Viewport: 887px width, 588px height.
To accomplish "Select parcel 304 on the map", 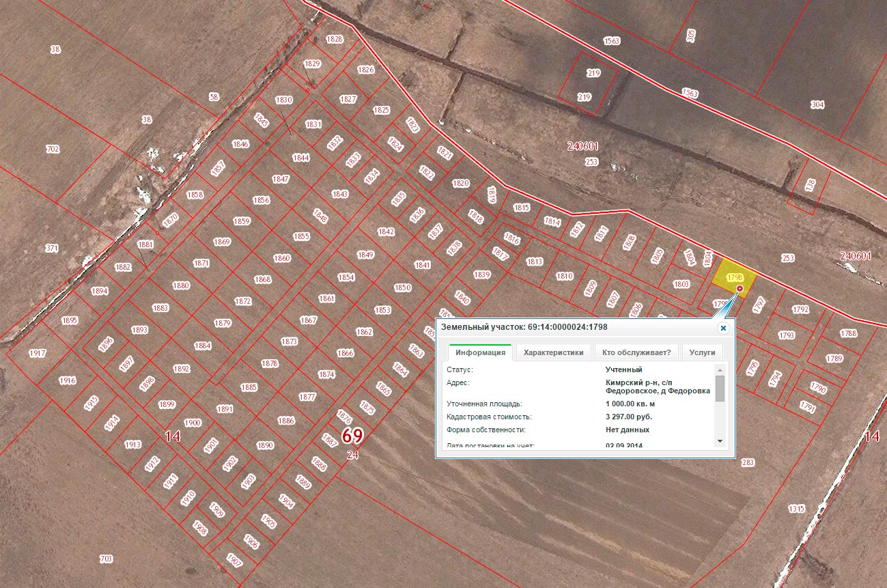I will point(817,105).
